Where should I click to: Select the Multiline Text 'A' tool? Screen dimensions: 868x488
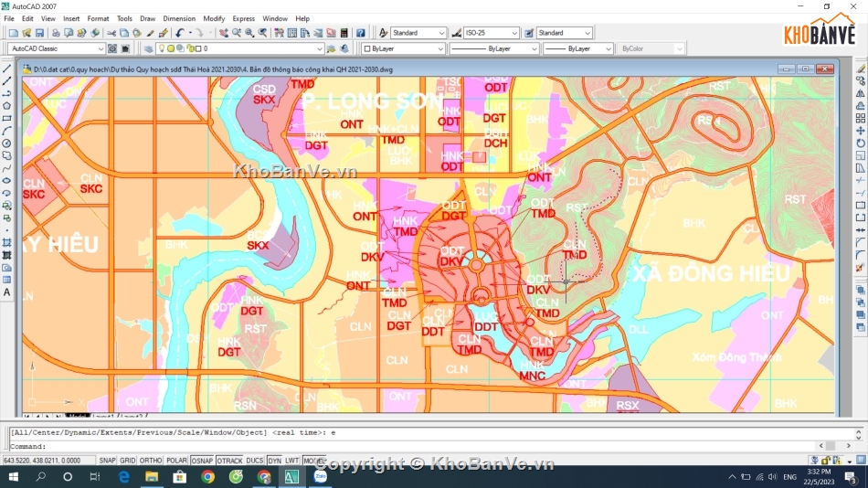pos(6,292)
